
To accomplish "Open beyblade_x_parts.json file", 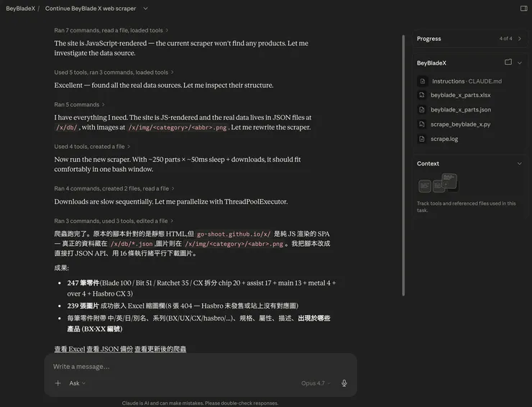I will point(460,109).
